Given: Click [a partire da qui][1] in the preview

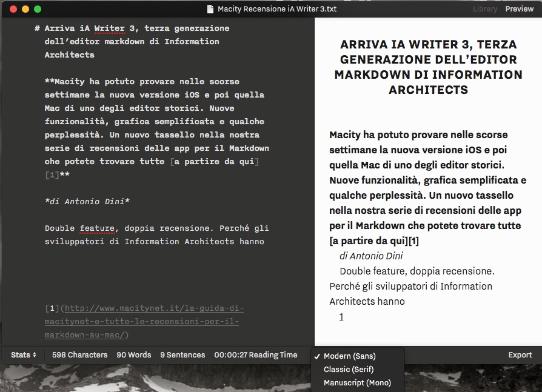Looking at the screenshot, I should (374, 241).
